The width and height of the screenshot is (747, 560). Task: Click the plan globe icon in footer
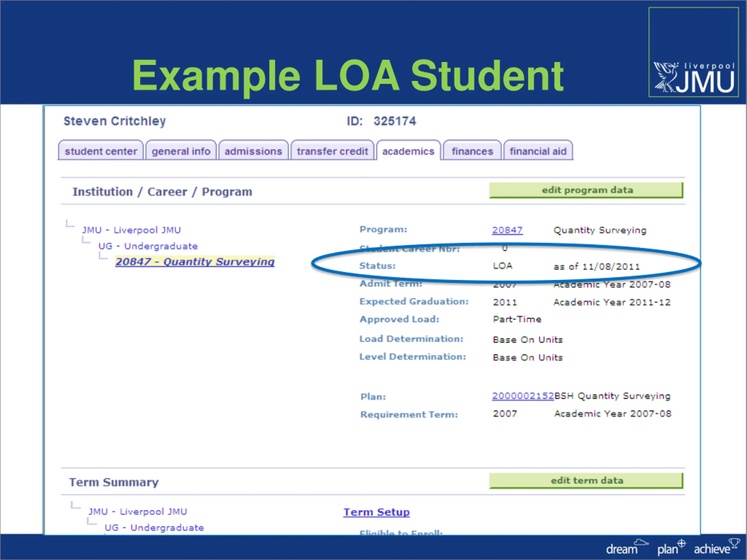[682, 543]
